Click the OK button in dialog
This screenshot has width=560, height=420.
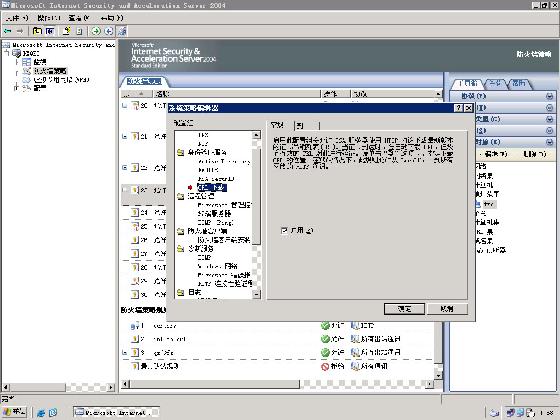point(404,309)
